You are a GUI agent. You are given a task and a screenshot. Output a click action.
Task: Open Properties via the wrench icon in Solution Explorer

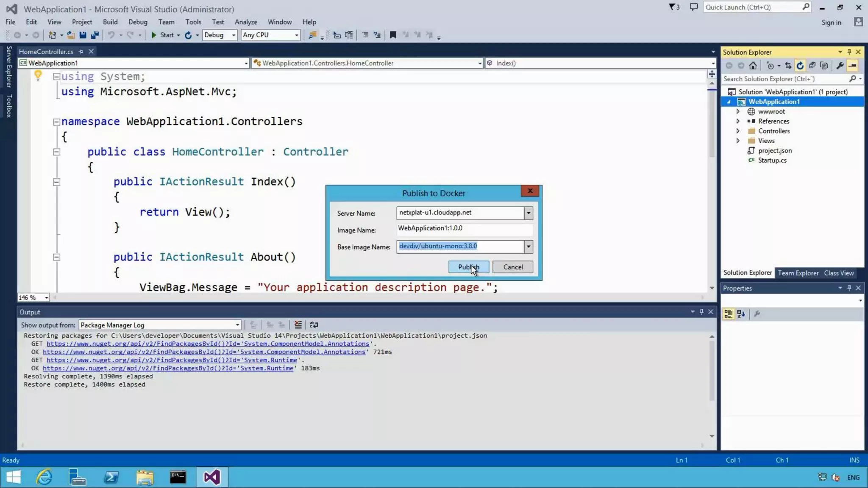click(x=840, y=66)
